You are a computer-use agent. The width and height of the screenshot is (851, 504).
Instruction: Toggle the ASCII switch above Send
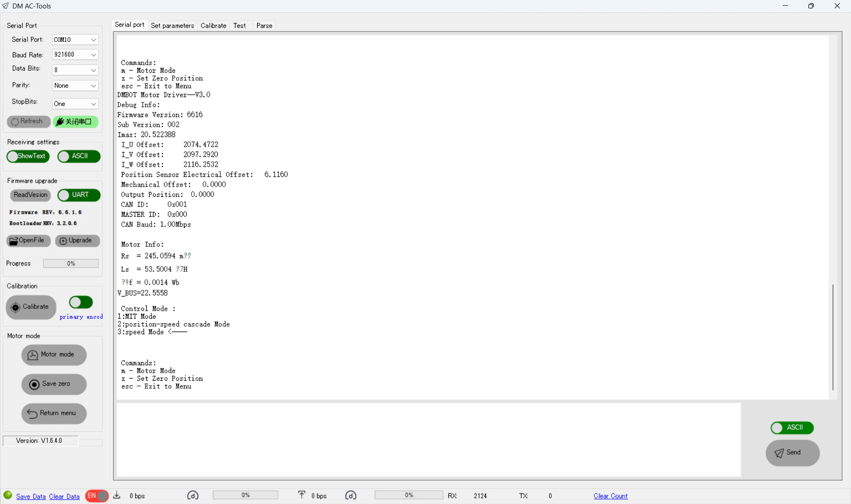[792, 428]
